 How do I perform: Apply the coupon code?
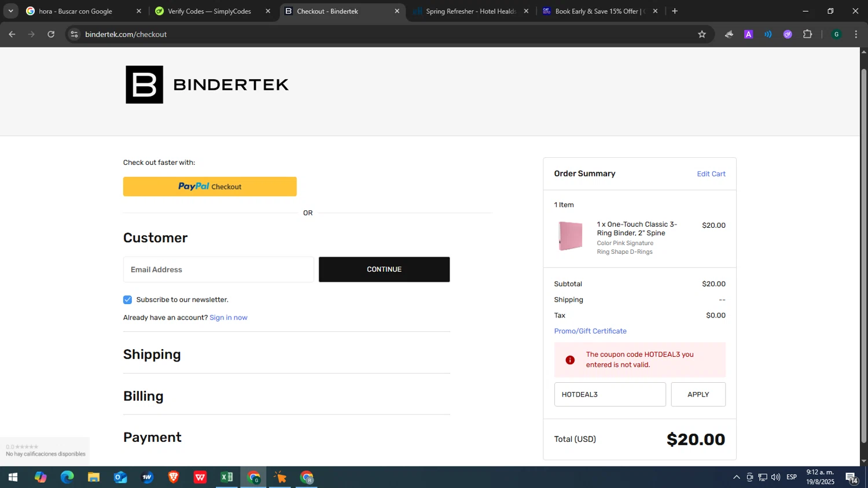click(698, 394)
